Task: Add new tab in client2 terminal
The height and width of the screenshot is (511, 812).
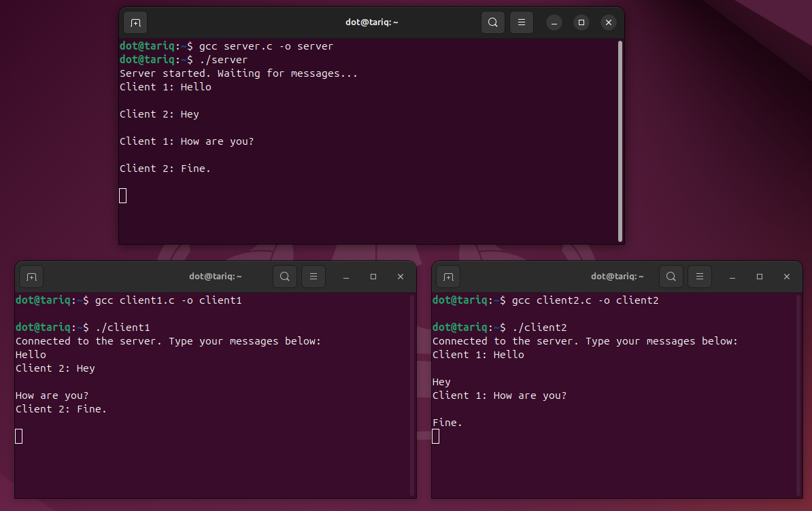Action: click(448, 277)
